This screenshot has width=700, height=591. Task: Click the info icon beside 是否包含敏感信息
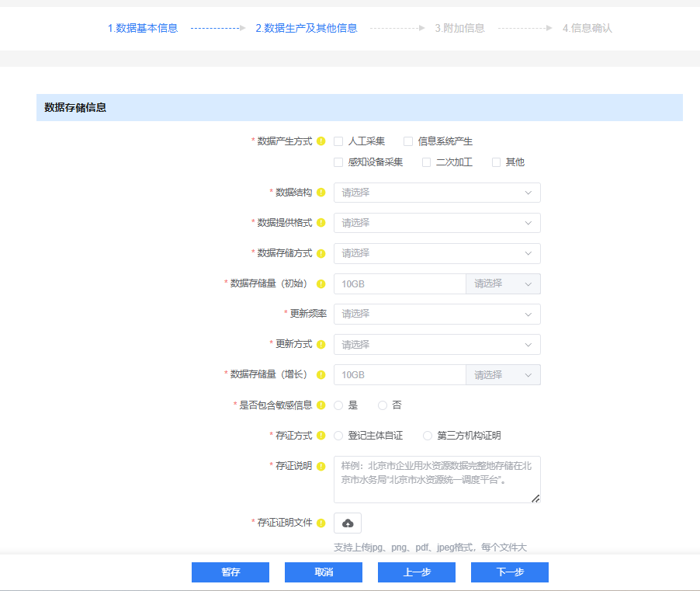pos(321,405)
